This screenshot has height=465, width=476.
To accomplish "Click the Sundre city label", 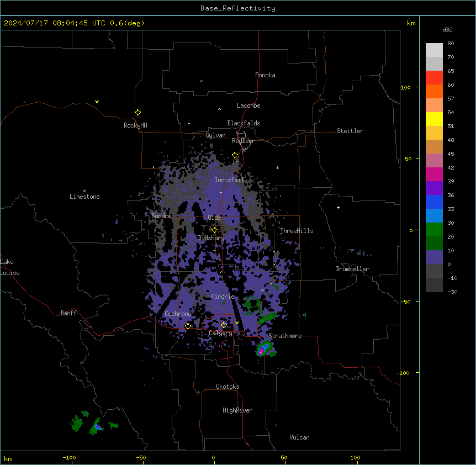I will click(161, 216).
